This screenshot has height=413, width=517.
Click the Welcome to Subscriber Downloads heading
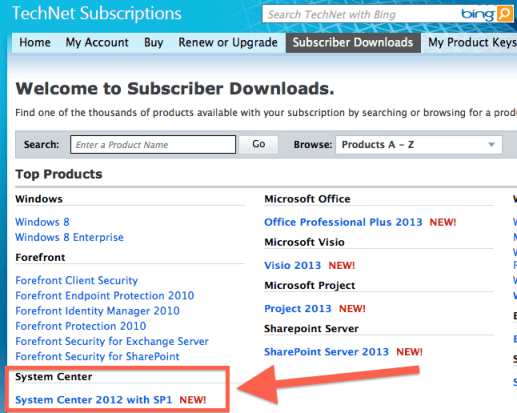click(x=175, y=89)
